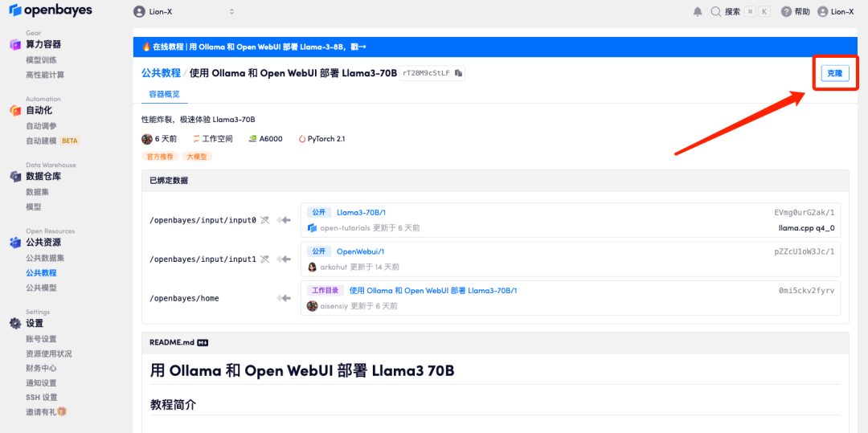The width and height of the screenshot is (868, 433).
Task: Open 自动调参 in the sidebar
Action: 41,126
